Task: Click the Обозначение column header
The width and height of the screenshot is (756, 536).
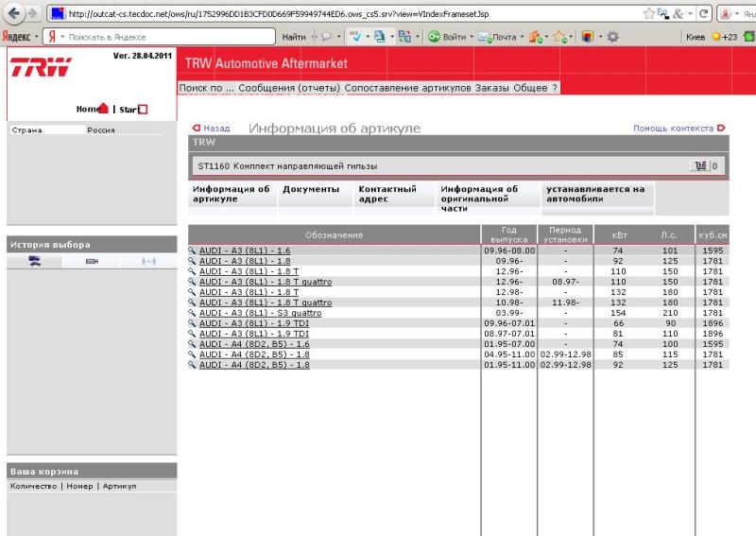Action: coord(335,235)
